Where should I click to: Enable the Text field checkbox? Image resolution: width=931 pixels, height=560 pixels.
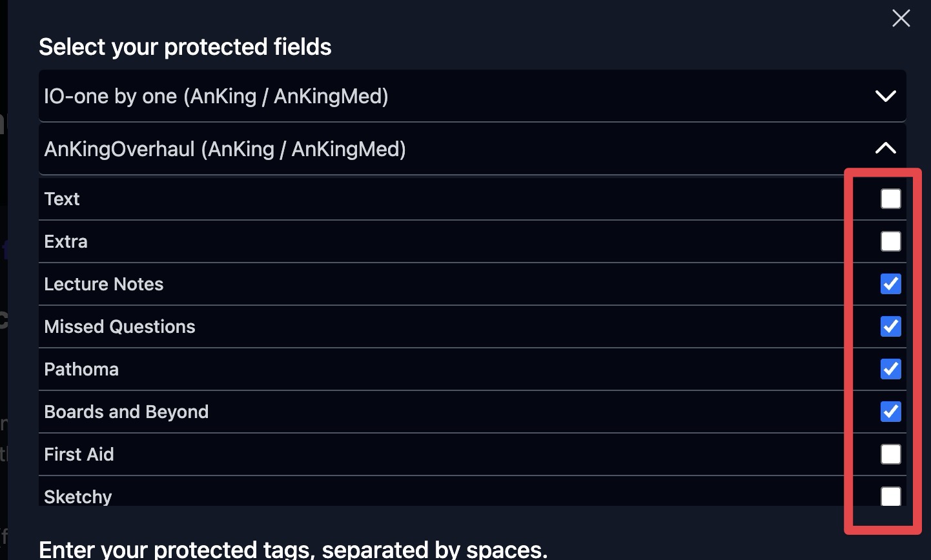point(890,199)
